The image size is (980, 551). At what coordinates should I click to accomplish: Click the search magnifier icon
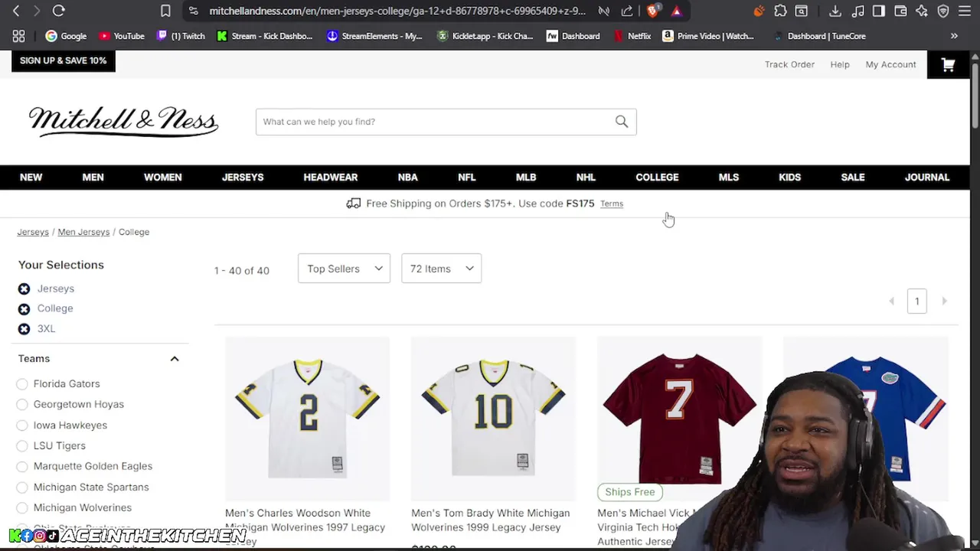click(622, 121)
